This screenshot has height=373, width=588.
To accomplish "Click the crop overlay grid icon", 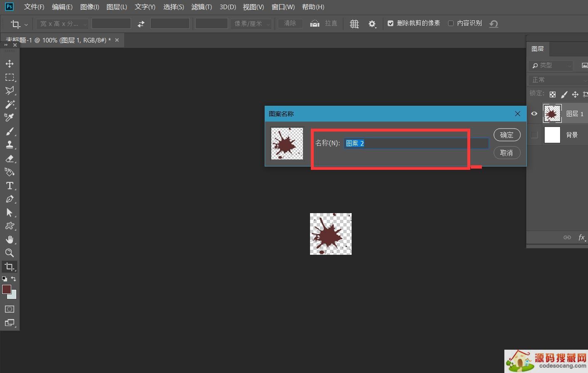I will coord(354,24).
